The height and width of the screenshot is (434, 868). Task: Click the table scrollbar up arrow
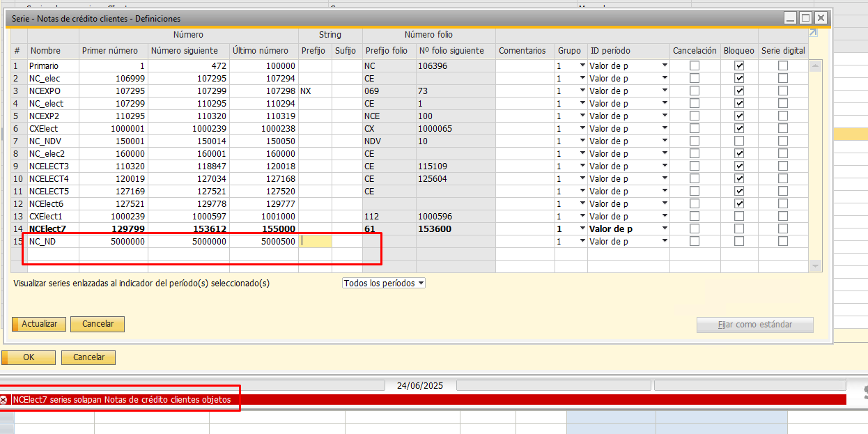click(x=816, y=65)
